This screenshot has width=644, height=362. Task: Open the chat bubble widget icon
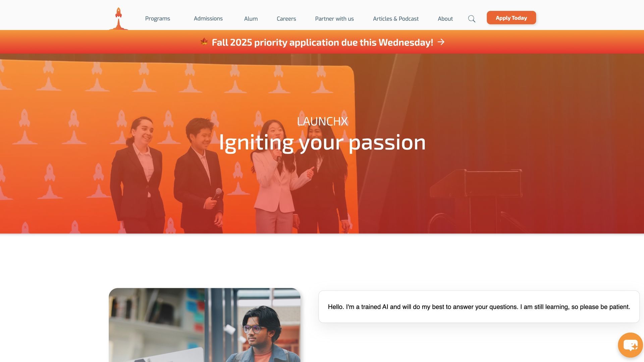pos(631,345)
